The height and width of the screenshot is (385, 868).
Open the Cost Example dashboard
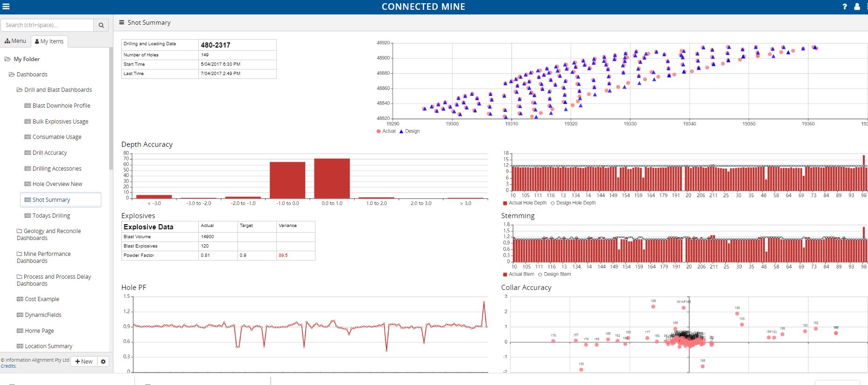tap(42, 299)
